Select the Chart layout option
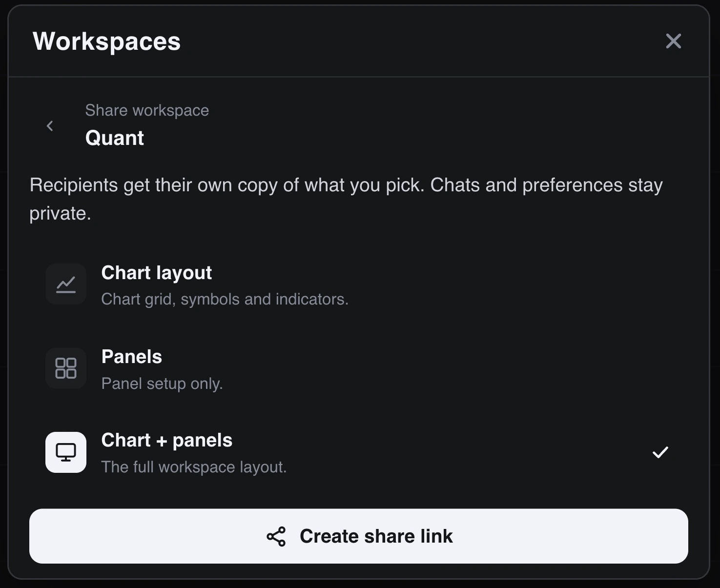720x588 pixels. point(359,284)
